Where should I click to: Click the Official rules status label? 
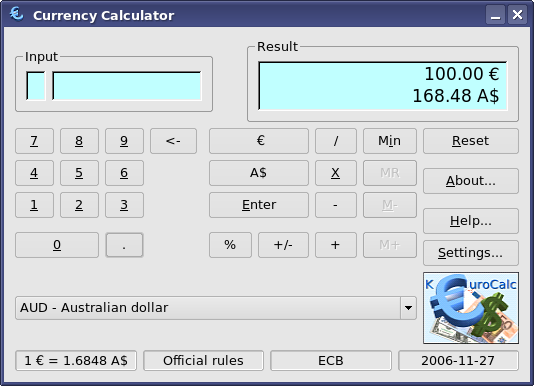(x=203, y=360)
